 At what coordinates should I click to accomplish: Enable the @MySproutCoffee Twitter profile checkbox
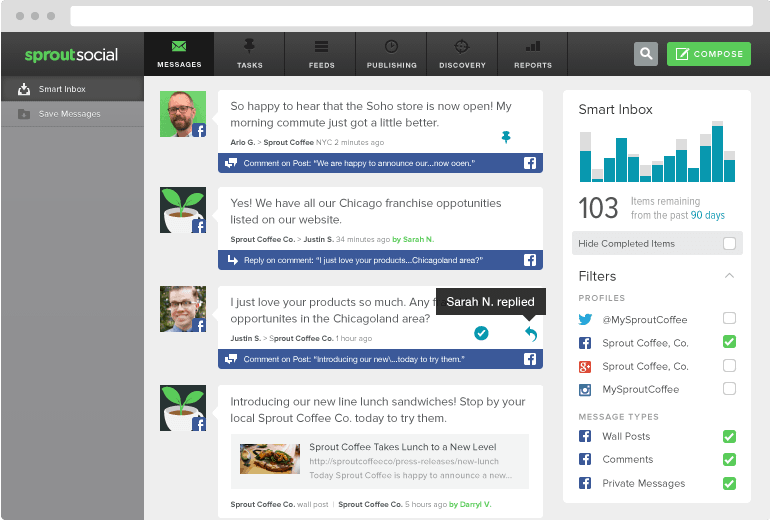[x=729, y=318]
